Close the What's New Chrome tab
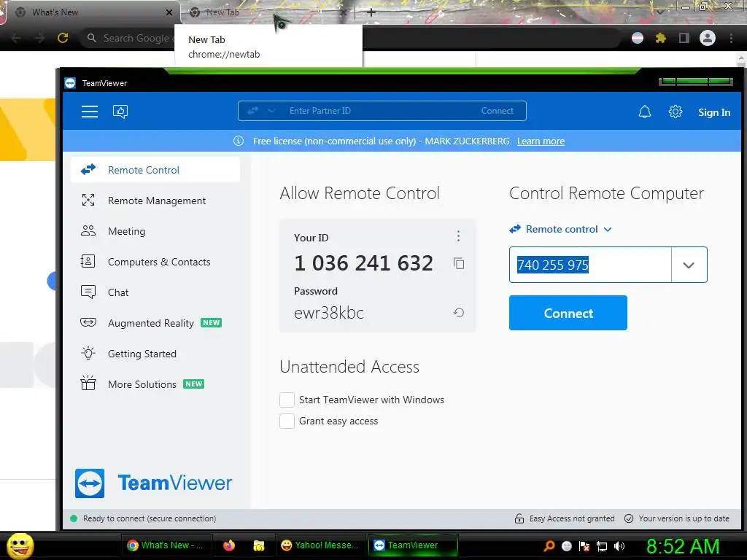747x560 pixels. pos(169,12)
